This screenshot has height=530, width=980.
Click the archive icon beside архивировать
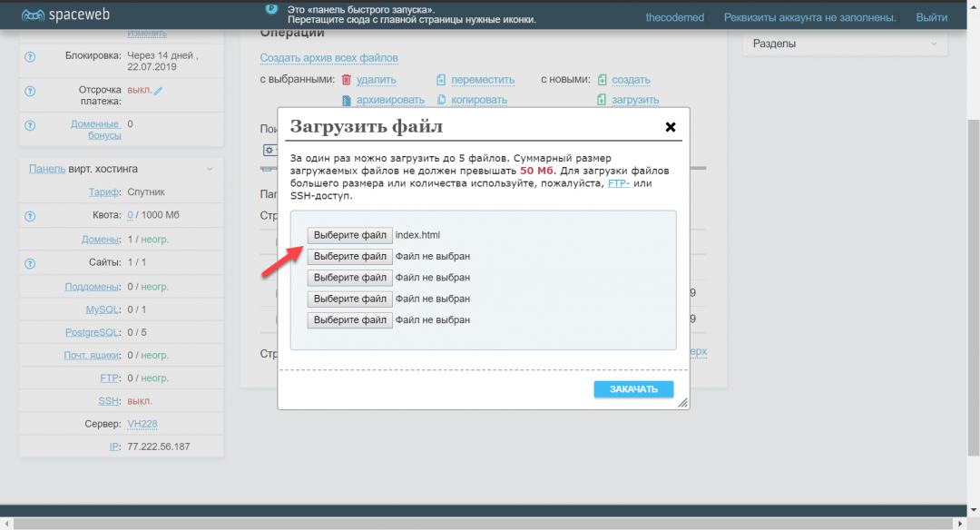tap(346, 100)
